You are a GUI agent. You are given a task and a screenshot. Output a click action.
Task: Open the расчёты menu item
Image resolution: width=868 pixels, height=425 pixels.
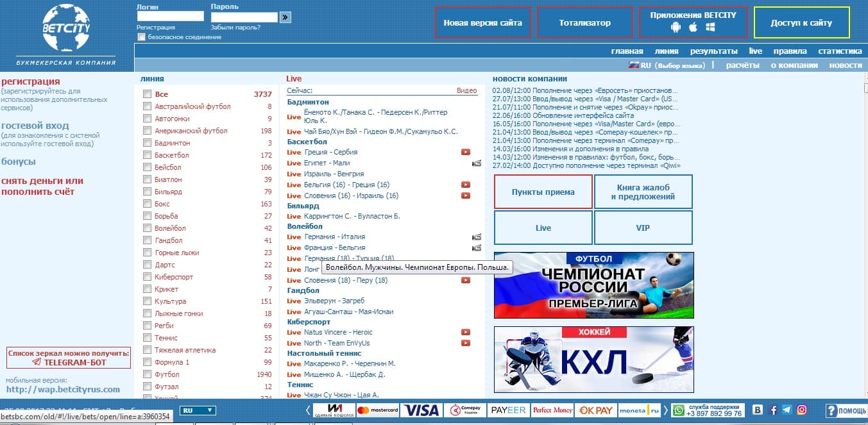point(743,65)
